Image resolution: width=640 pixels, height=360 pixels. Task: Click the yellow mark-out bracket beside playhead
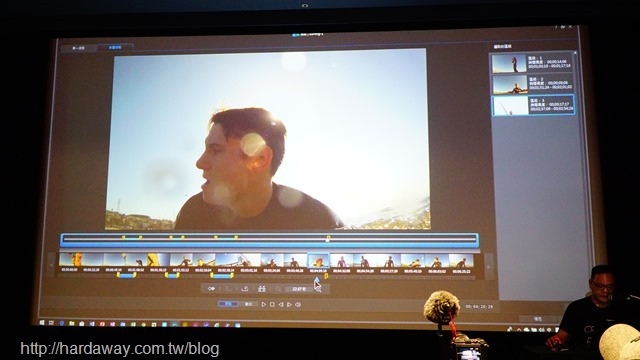click(326, 276)
